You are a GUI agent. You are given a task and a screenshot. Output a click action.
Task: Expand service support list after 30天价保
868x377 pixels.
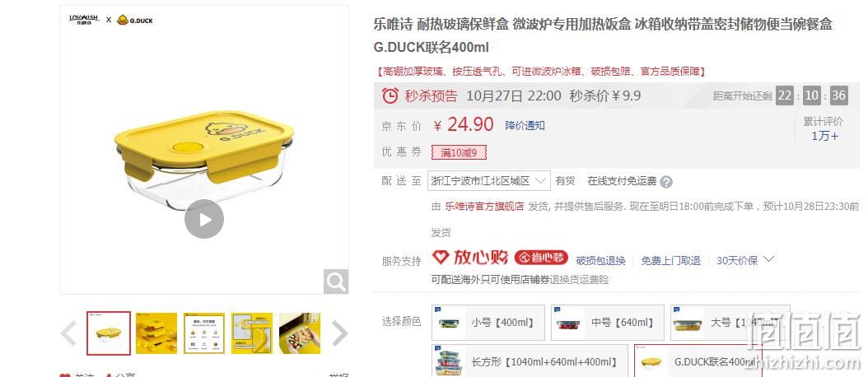[x=768, y=259]
